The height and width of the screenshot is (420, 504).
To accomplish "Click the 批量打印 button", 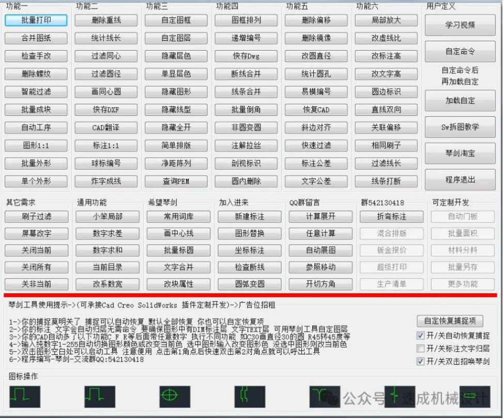I will [x=36, y=20].
